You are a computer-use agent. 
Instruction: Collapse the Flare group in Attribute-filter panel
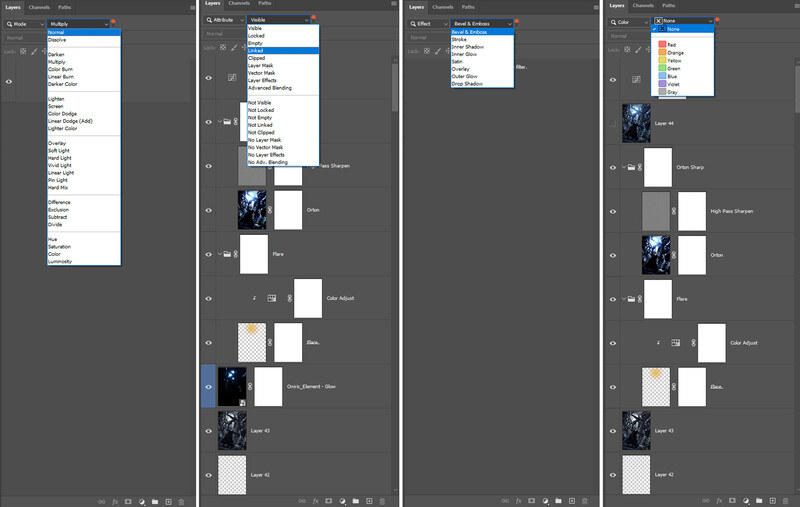[219, 254]
